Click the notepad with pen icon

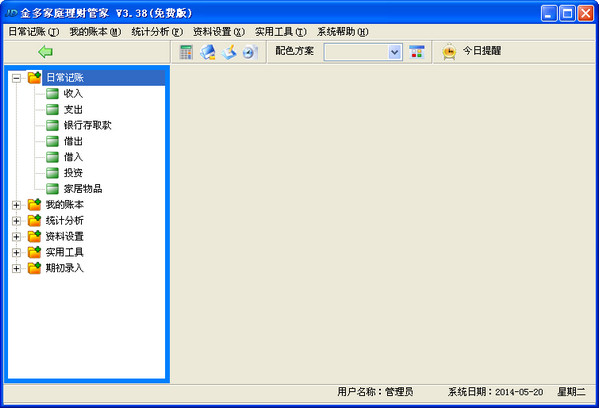click(229, 52)
